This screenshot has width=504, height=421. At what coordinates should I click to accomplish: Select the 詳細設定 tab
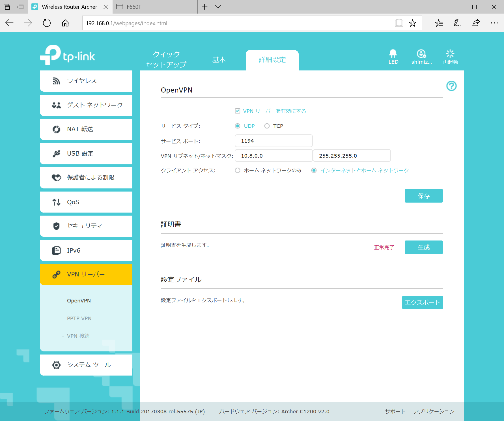(x=272, y=60)
